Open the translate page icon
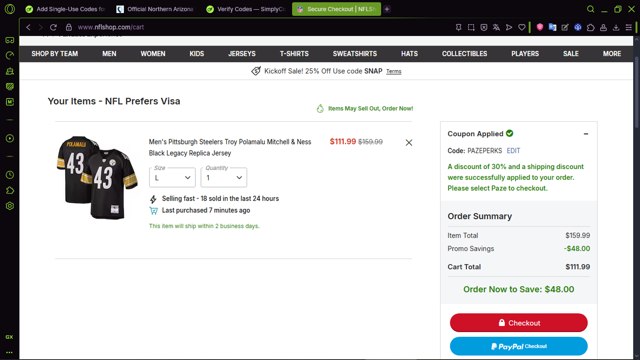Viewport: 640px width, 360px height. click(496, 27)
